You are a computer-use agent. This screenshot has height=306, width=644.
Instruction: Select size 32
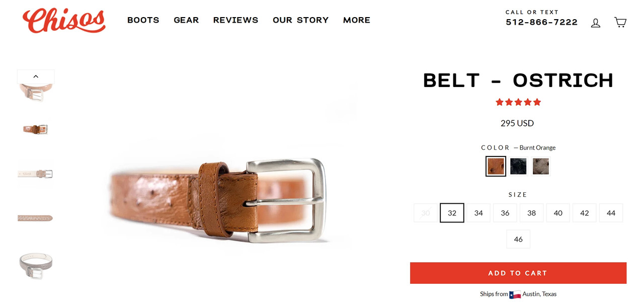[x=452, y=213]
